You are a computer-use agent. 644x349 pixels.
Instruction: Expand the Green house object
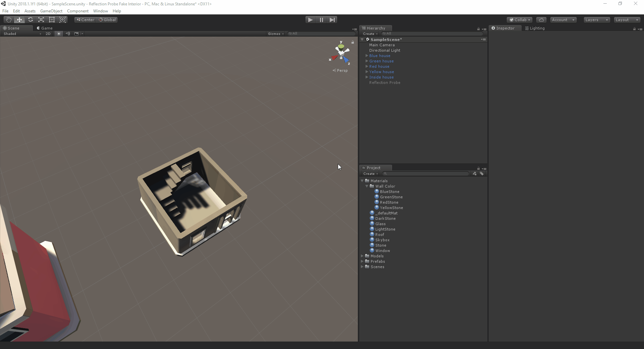[367, 61]
